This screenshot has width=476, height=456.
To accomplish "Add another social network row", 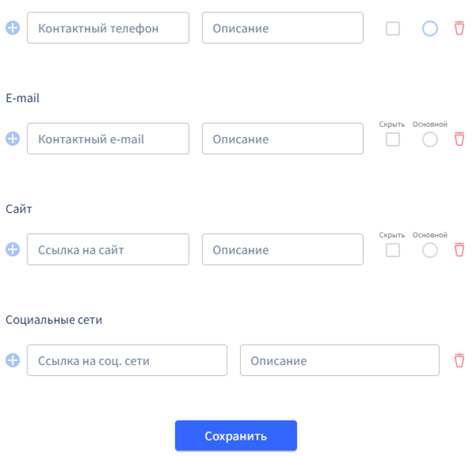I will click(13, 360).
